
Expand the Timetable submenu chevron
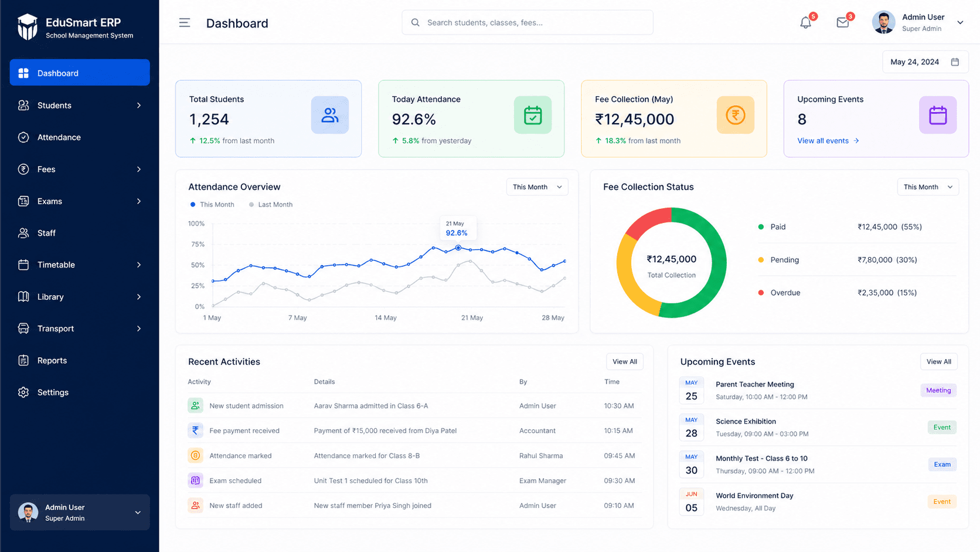click(x=139, y=265)
